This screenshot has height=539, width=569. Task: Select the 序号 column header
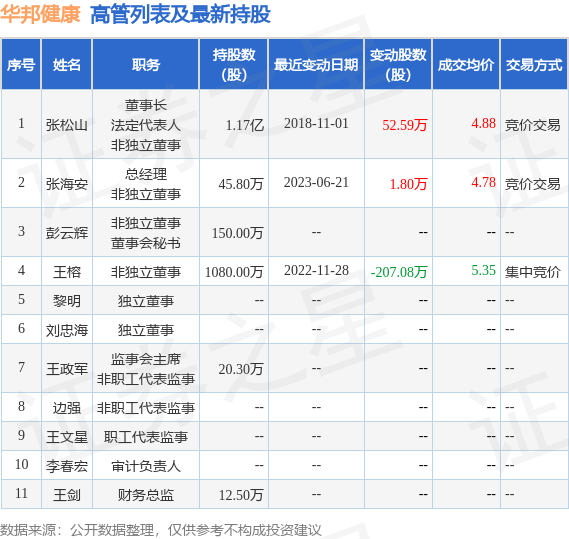21,65
